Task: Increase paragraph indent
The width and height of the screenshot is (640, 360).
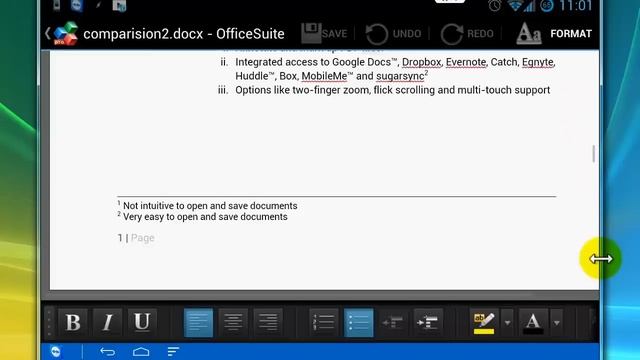Action: (x=428, y=322)
